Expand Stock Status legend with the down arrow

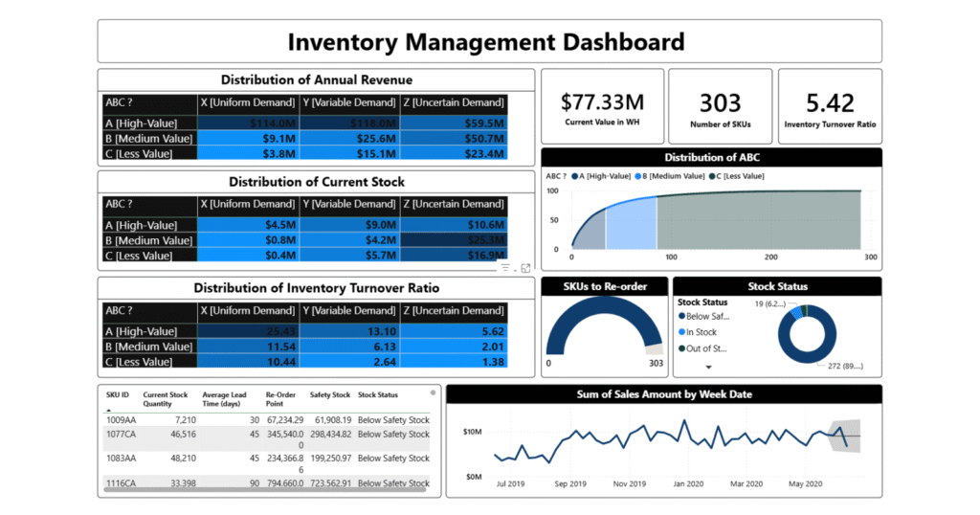[709, 367]
